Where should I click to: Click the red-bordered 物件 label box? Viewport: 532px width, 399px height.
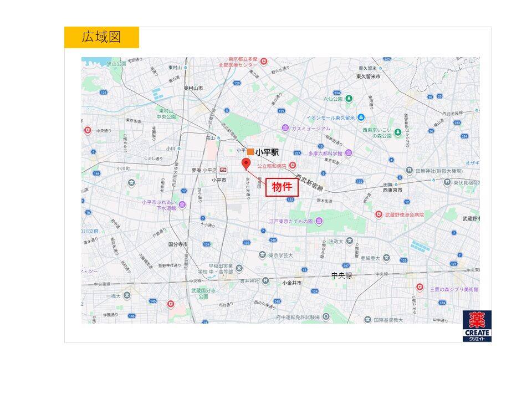click(x=282, y=187)
